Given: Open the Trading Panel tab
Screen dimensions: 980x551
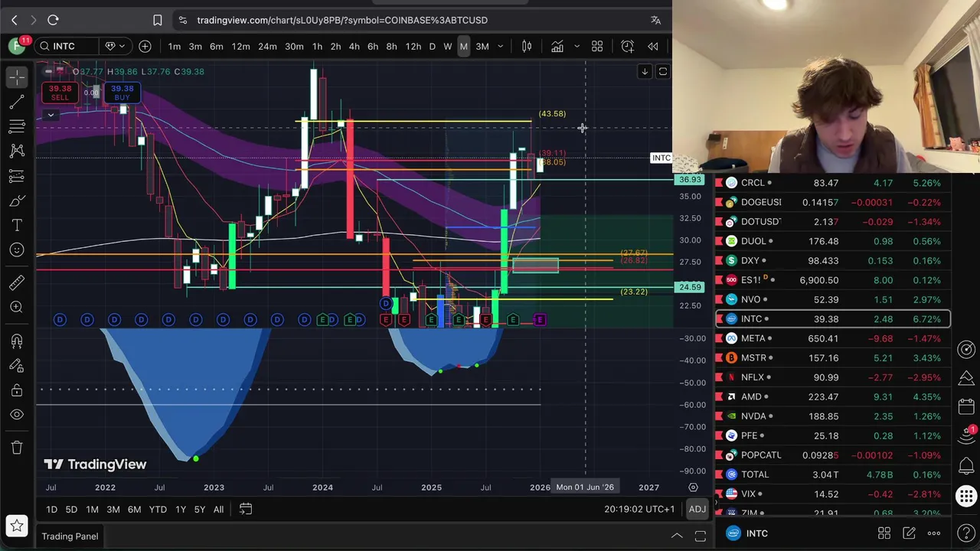Looking at the screenshot, I should click(70, 536).
